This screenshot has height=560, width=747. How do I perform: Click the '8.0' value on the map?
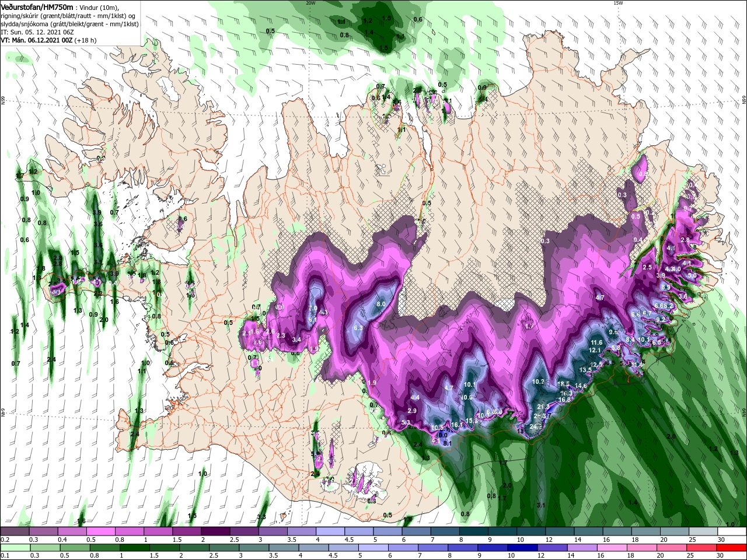tap(381, 304)
